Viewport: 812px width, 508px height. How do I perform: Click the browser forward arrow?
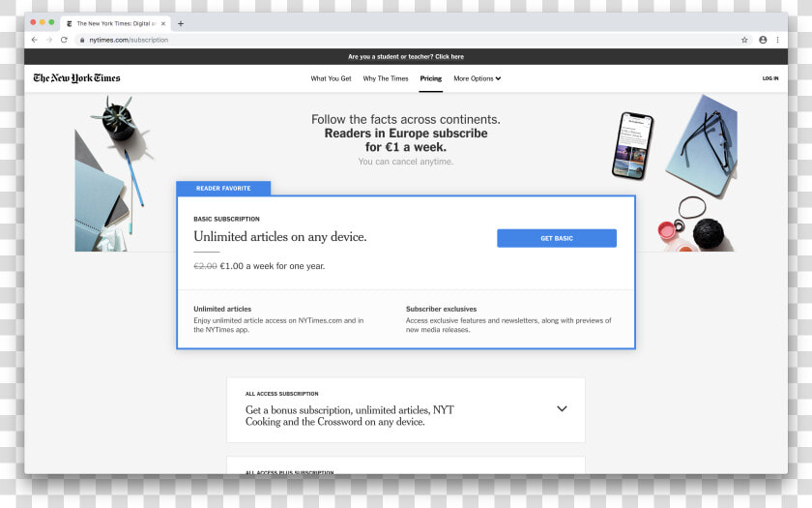[x=49, y=40]
